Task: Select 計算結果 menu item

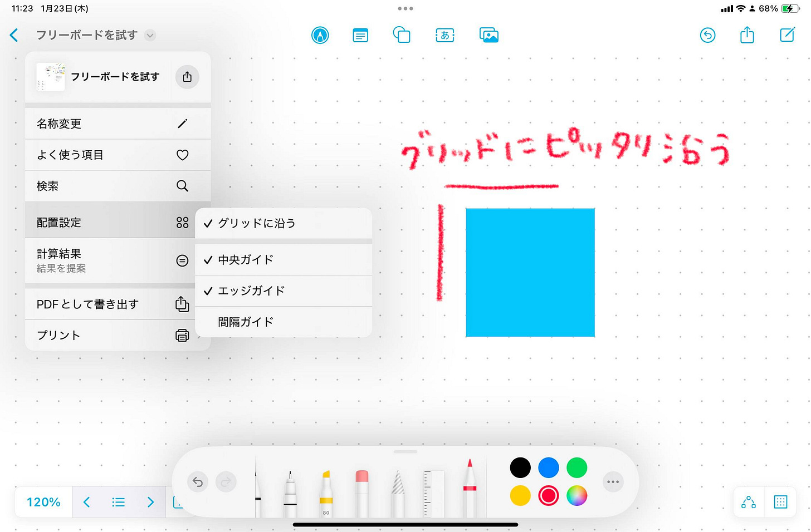Action: click(x=110, y=260)
